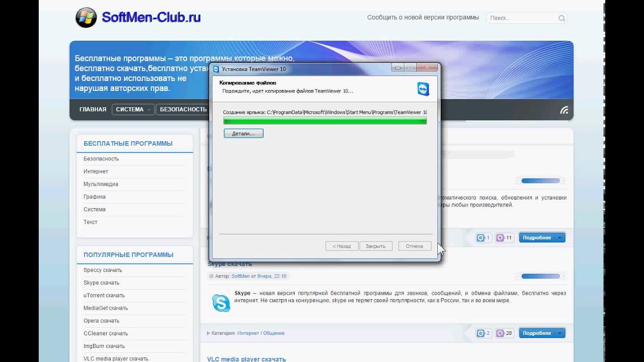Image resolution: width=644 pixels, height=362 pixels.
Task: Click the Копирование файлов heading text
Action: pyautogui.click(x=248, y=82)
